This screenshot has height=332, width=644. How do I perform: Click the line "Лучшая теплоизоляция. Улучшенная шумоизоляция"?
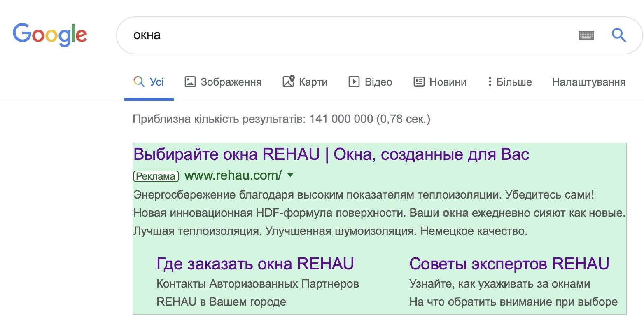coord(330,231)
